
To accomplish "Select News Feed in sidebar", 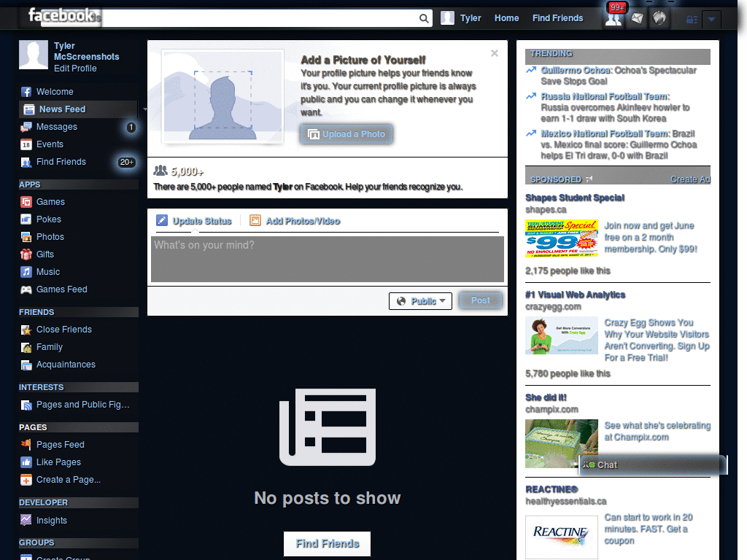I will [78, 109].
